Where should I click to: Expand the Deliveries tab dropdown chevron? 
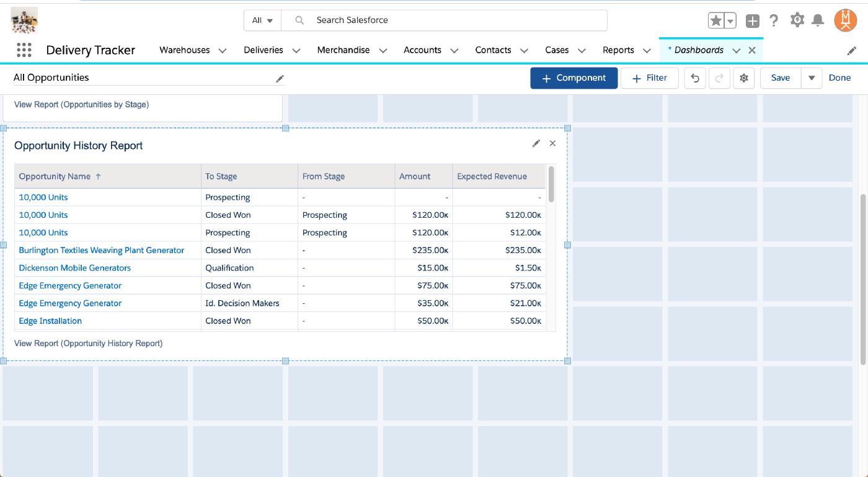pyautogui.click(x=296, y=51)
